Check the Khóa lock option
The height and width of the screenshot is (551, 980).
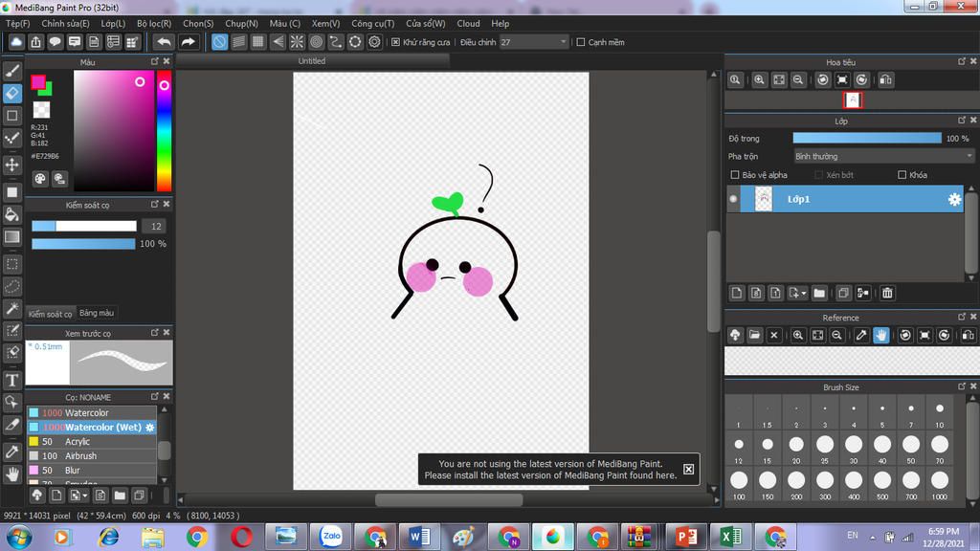pyautogui.click(x=902, y=175)
